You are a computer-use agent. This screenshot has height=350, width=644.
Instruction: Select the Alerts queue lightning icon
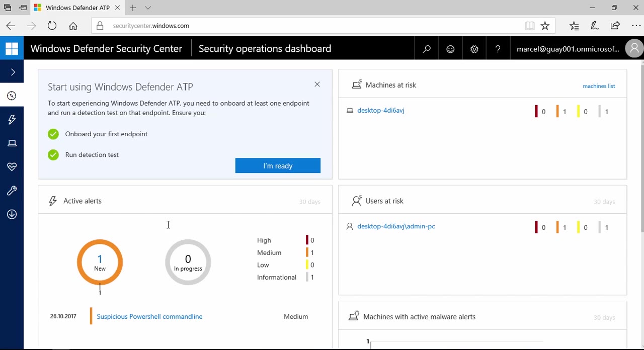[12, 119]
